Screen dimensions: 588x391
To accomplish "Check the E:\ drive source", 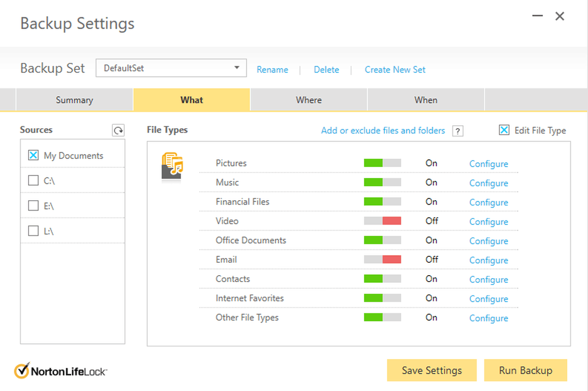I will coord(34,206).
